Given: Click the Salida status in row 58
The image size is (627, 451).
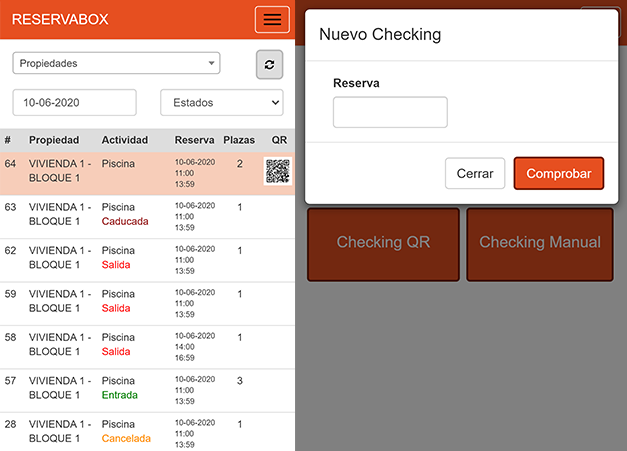Looking at the screenshot, I should pos(116,351).
